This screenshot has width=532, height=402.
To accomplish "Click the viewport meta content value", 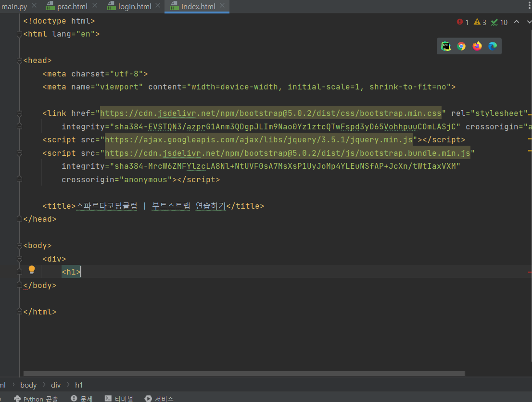I will click(x=318, y=87).
